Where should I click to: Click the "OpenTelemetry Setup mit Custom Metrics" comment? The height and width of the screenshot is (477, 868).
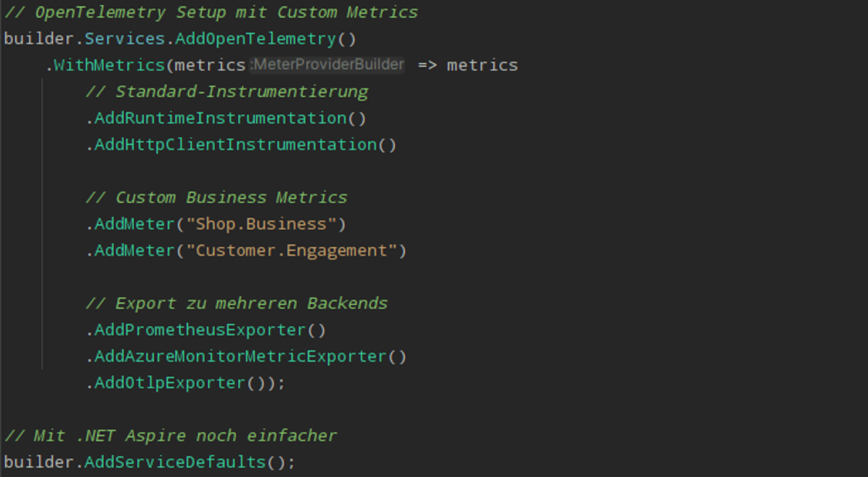point(211,13)
